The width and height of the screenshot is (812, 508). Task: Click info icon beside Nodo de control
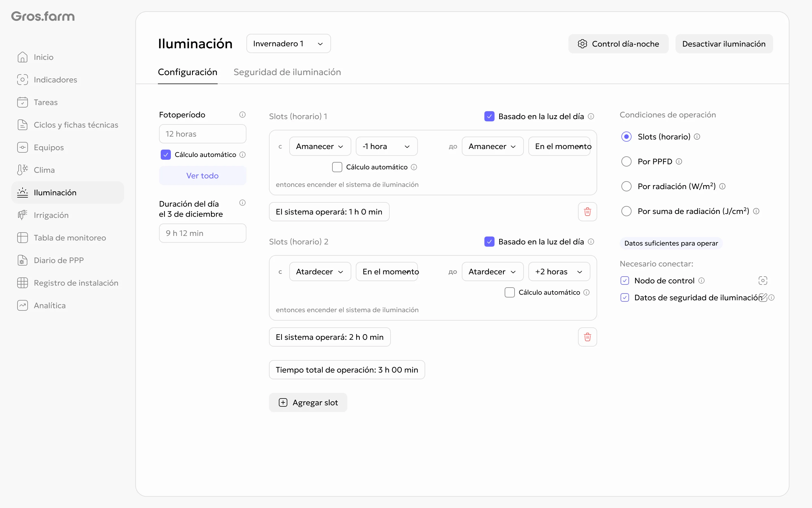coord(701,281)
